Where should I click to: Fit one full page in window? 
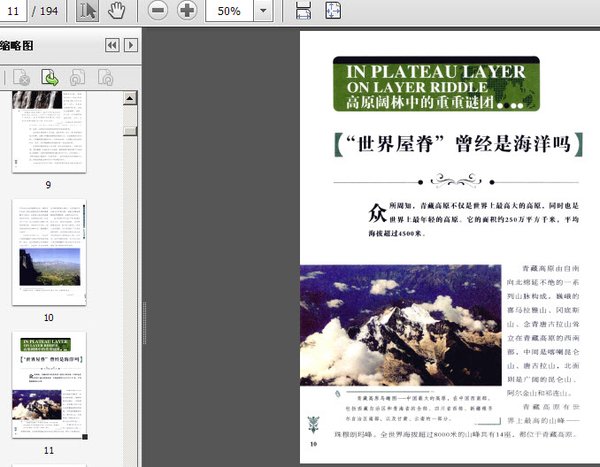tap(333, 11)
